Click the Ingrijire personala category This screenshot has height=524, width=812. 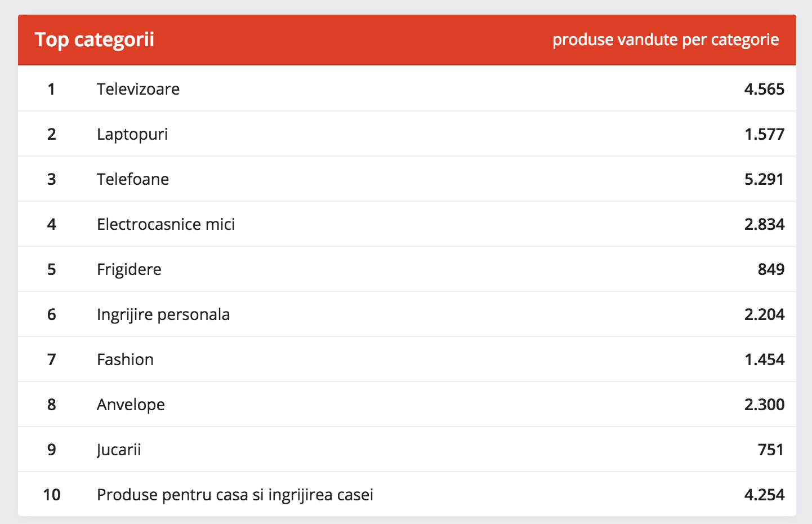coord(163,314)
